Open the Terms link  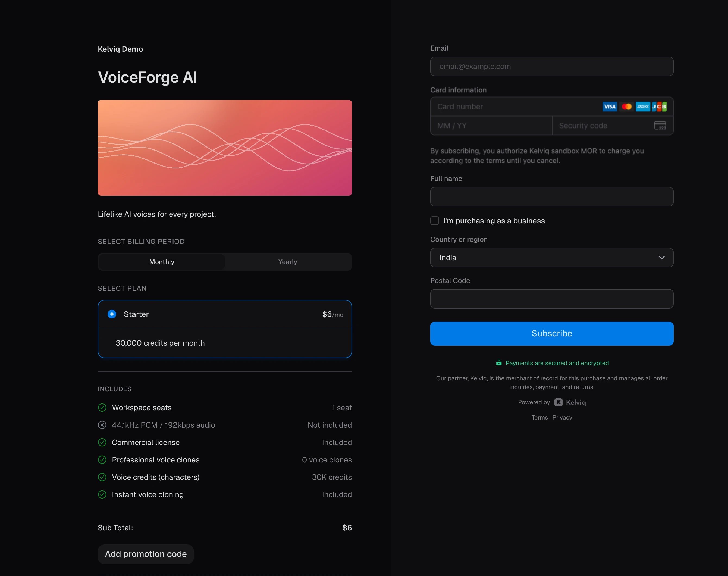click(x=539, y=417)
